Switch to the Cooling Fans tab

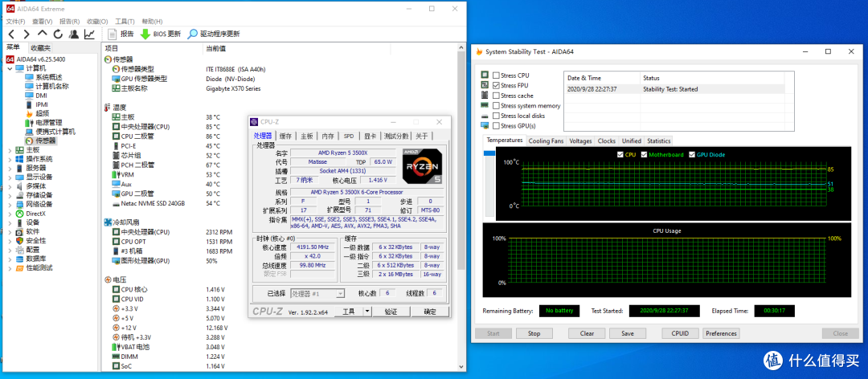(x=546, y=141)
